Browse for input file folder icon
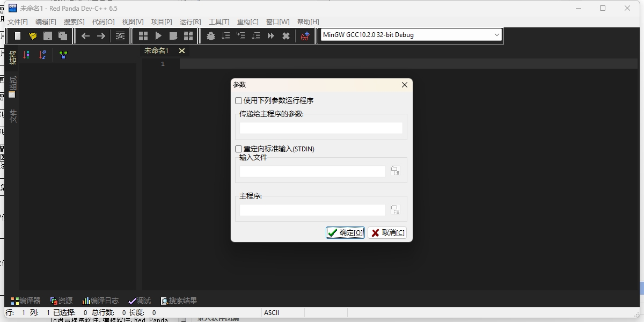This screenshot has width=644, height=322. (396, 171)
